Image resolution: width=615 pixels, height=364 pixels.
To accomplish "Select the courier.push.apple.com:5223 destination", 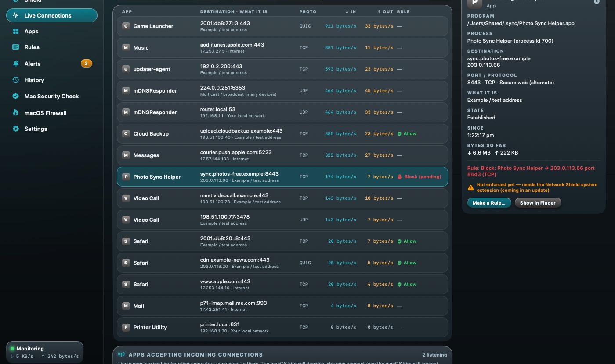I will coord(236,152).
